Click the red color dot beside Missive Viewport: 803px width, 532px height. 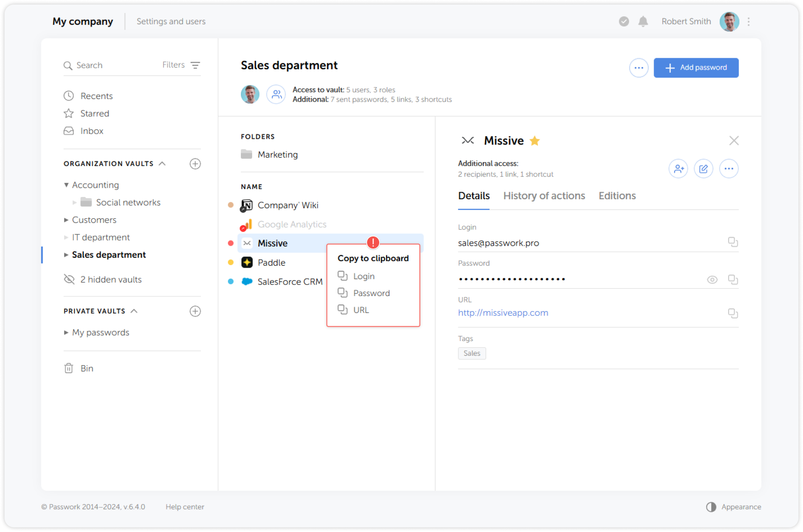[231, 244]
